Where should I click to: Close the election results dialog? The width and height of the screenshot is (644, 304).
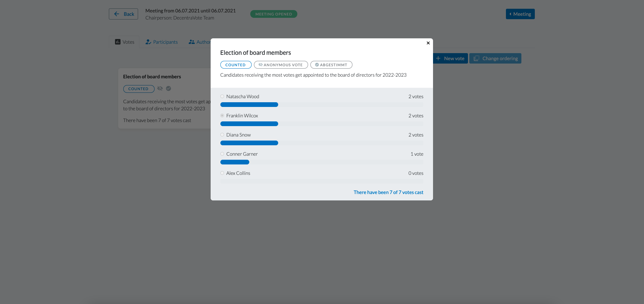click(428, 43)
